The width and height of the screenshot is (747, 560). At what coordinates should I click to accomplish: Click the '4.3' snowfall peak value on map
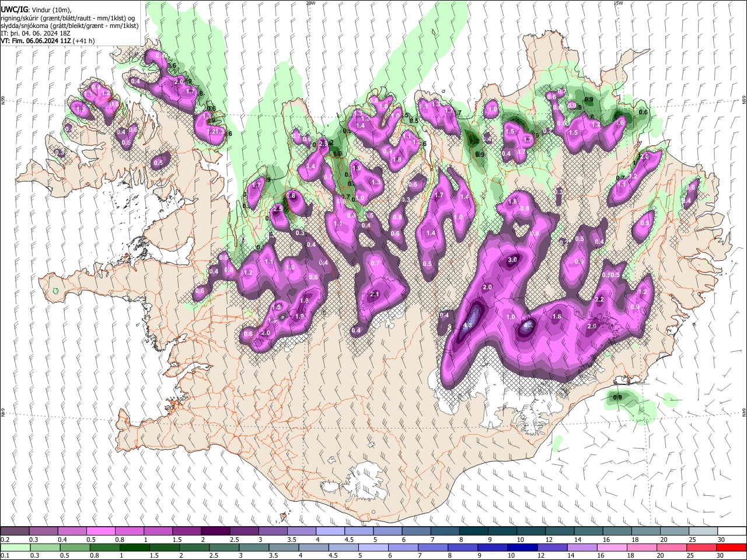pyautogui.click(x=467, y=325)
